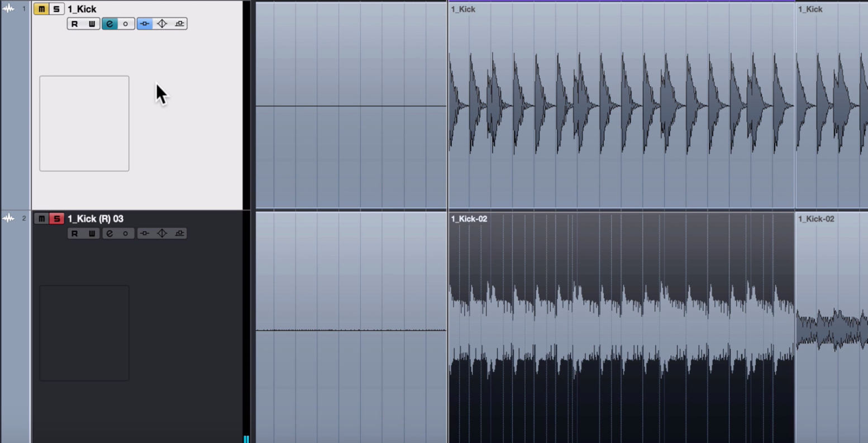Select the dark 1_Kick-02 audio event

tap(621, 328)
